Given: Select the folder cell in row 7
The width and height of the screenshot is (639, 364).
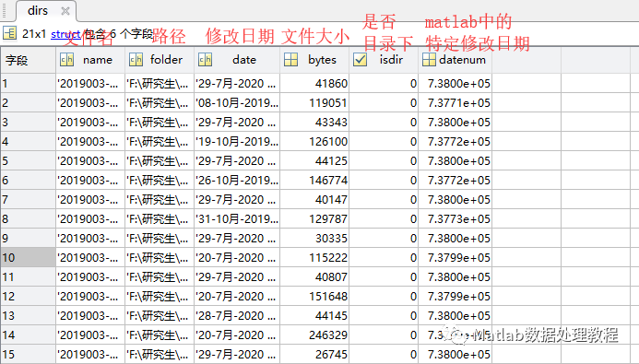Looking at the screenshot, I should [x=160, y=199].
